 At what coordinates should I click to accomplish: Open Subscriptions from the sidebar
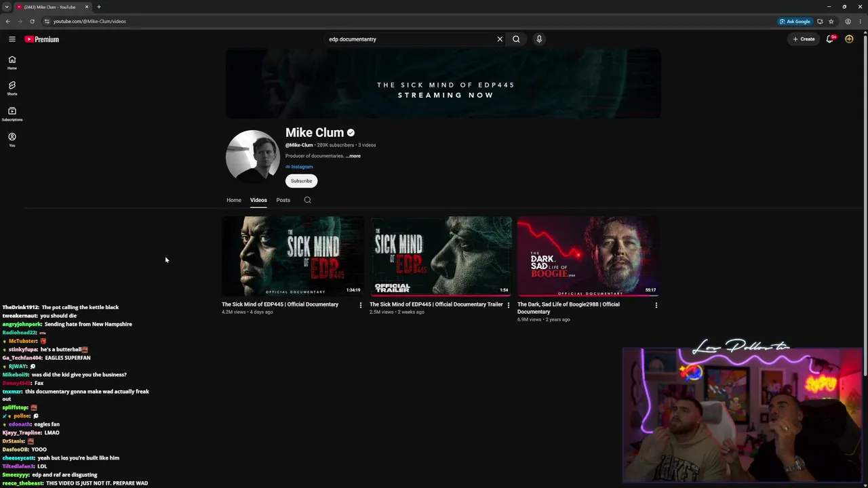pyautogui.click(x=12, y=114)
